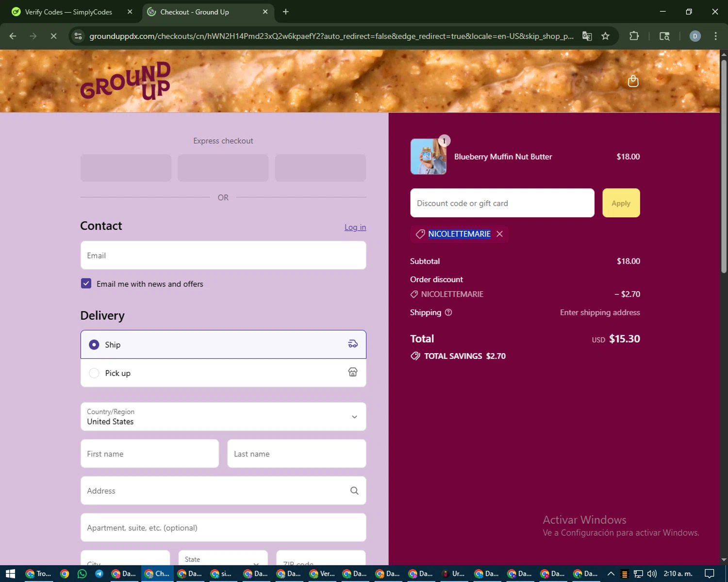This screenshot has height=582, width=728.
Task: Show hidden system tray icons
Action: 611,574
